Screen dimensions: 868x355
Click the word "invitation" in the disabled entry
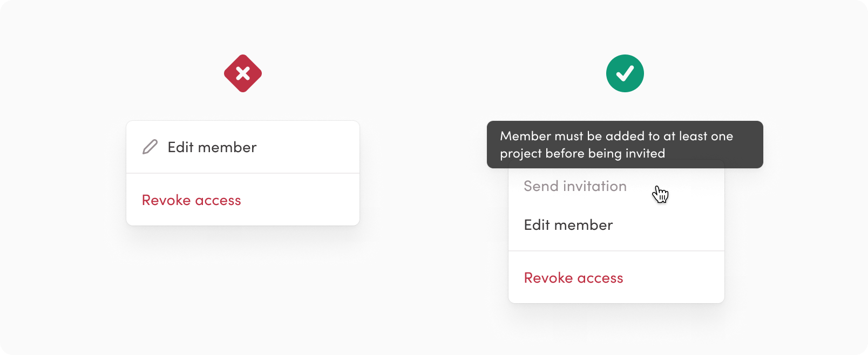[x=594, y=186]
